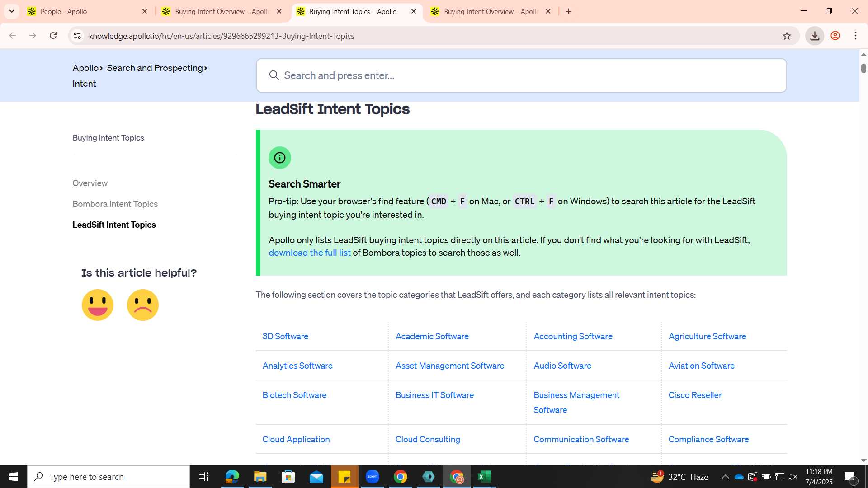Open the Business Management Software link

[576, 402]
